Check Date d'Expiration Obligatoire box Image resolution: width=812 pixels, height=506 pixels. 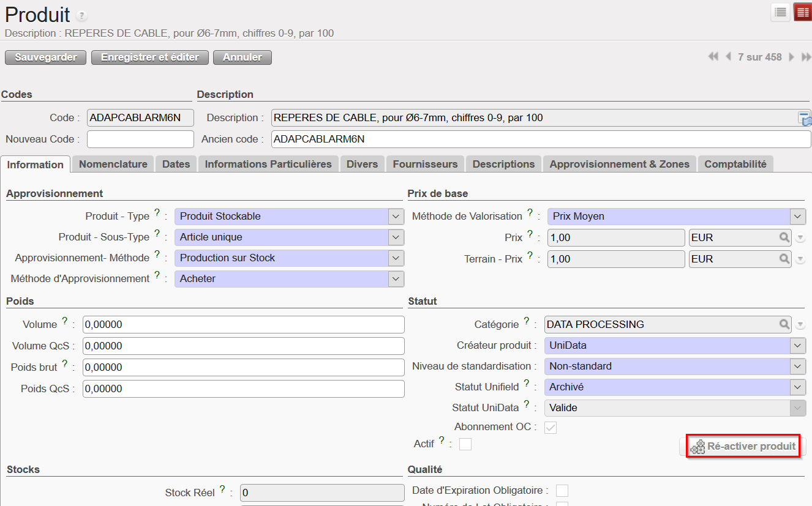tap(562, 491)
